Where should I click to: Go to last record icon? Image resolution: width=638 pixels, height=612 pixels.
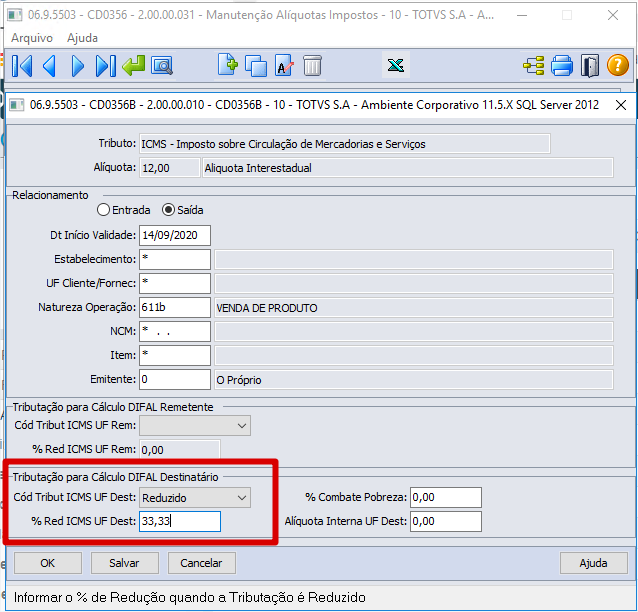105,66
